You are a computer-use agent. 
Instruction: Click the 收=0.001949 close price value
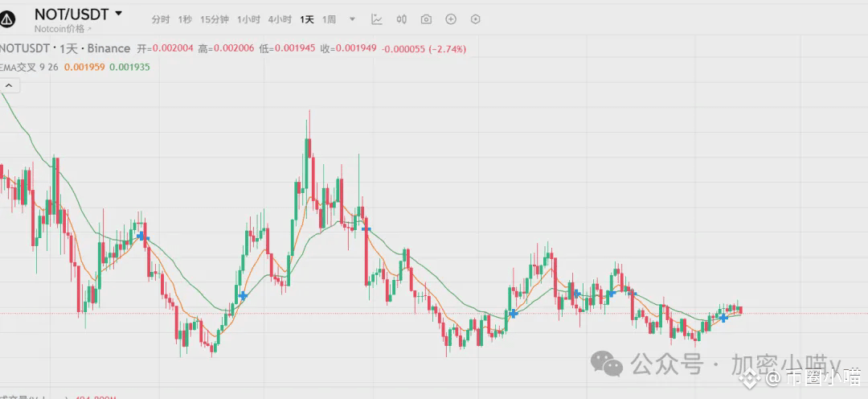348,49
